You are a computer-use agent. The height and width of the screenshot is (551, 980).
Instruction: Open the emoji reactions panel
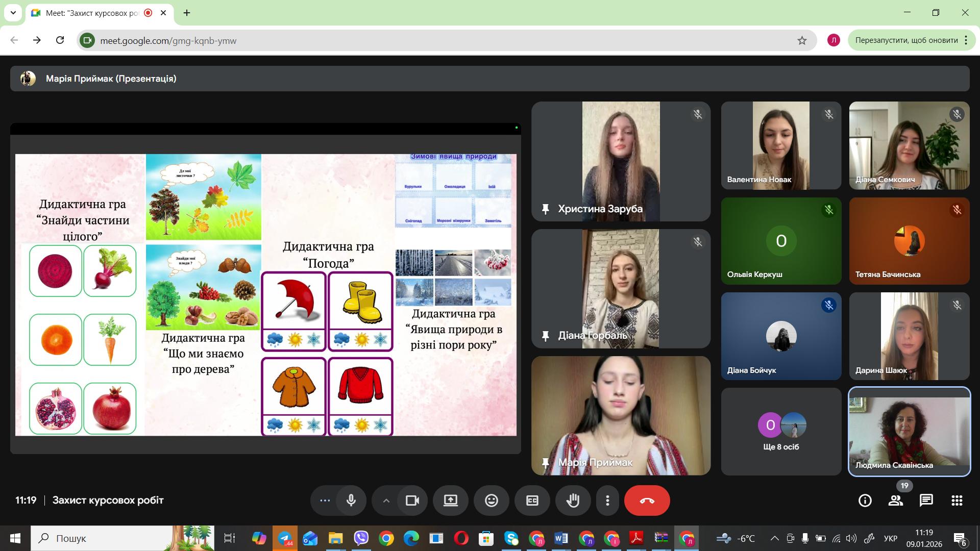click(x=491, y=500)
